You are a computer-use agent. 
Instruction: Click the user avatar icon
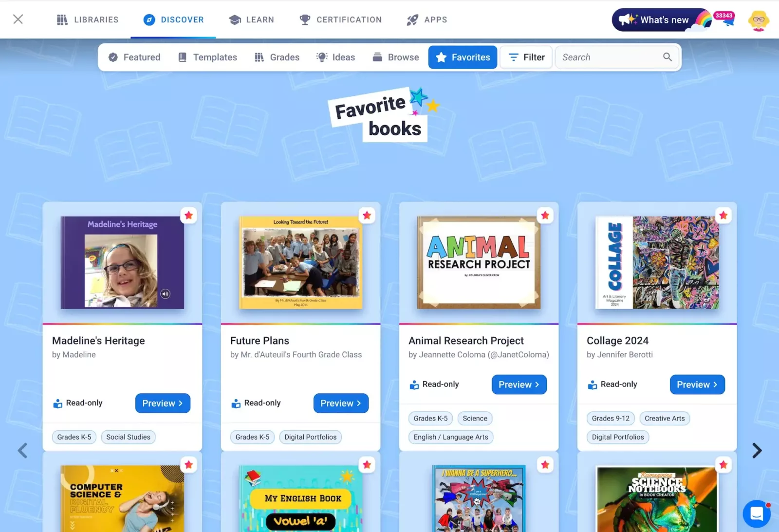tap(759, 20)
